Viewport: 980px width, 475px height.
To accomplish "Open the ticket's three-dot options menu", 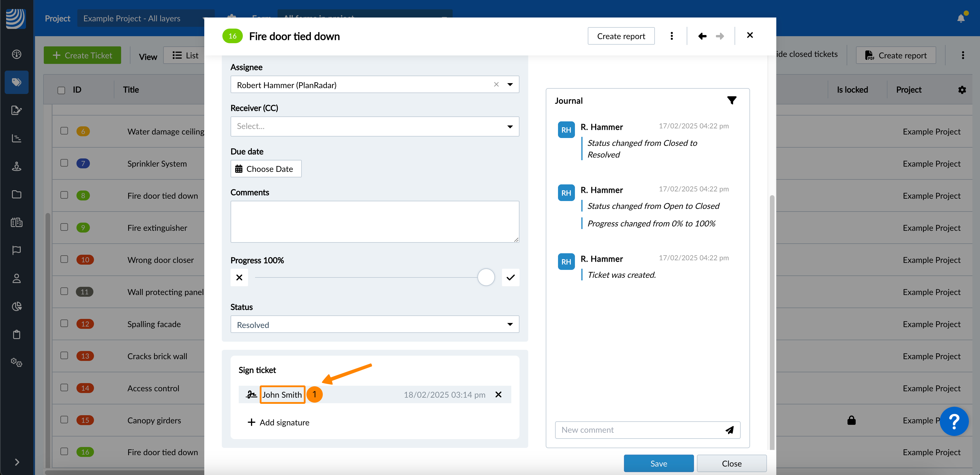I will (x=672, y=36).
